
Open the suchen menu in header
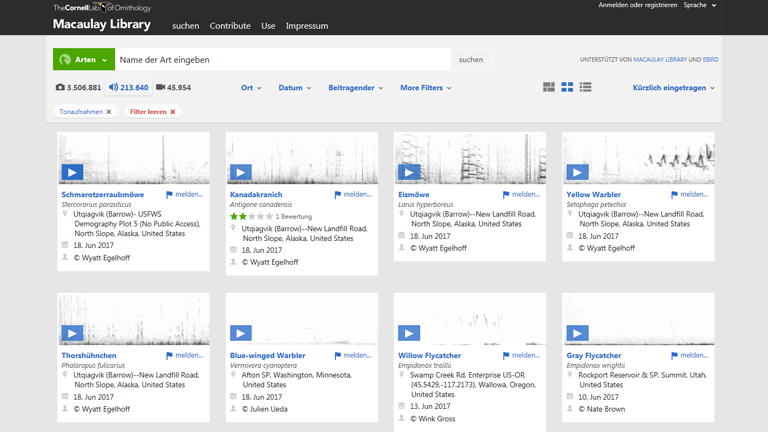pyautogui.click(x=186, y=26)
